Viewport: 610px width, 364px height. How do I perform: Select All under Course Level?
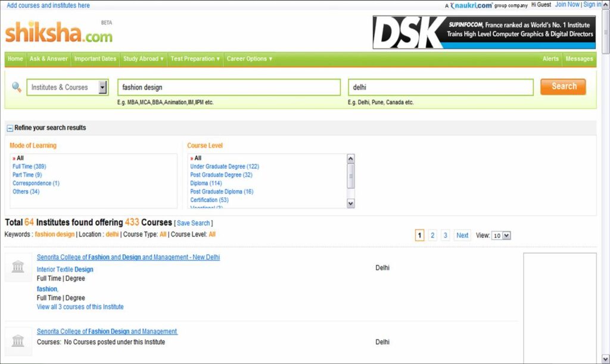tap(198, 158)
